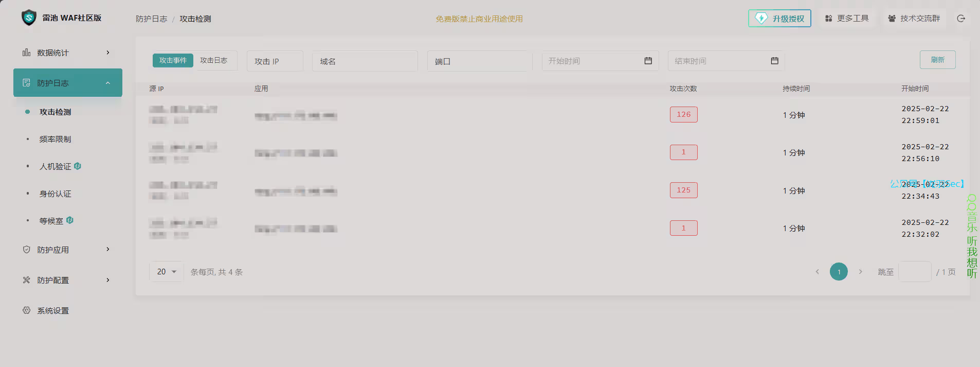The height and width of the screenshot is (367, 980).
Task: Collapse the 防护日志 sidebar section
Action: (107, 83)
